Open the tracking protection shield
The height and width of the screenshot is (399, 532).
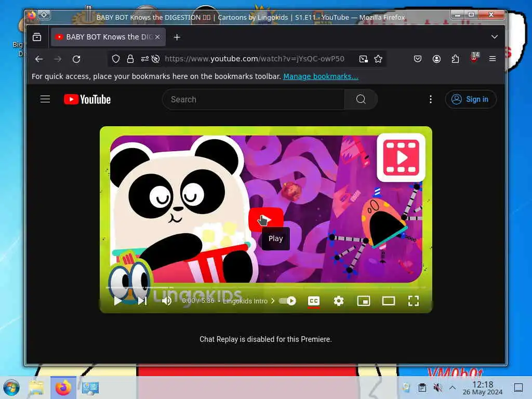(116, 59)
